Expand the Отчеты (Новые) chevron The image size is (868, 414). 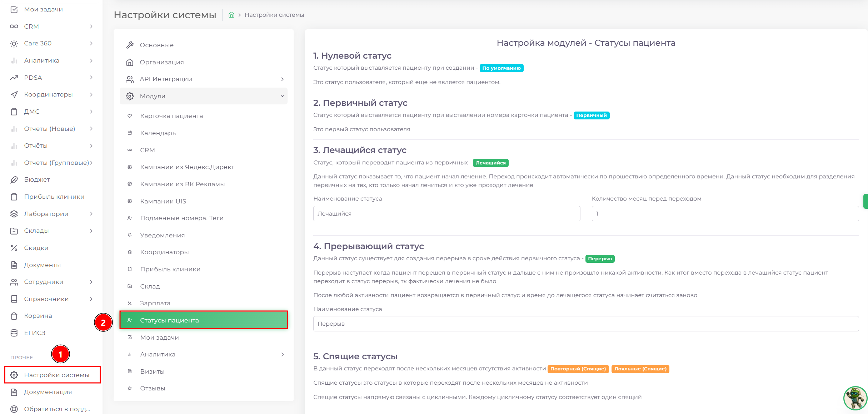tap(91, 129)
